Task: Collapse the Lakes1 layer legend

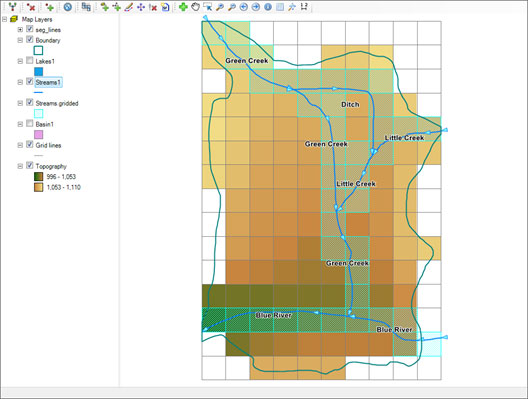Action: tap(20, 61)
